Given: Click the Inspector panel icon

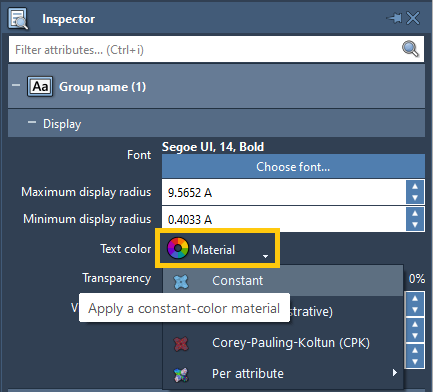Looking at the screenshot, I should pyautogui.click(x=18, y=19).
